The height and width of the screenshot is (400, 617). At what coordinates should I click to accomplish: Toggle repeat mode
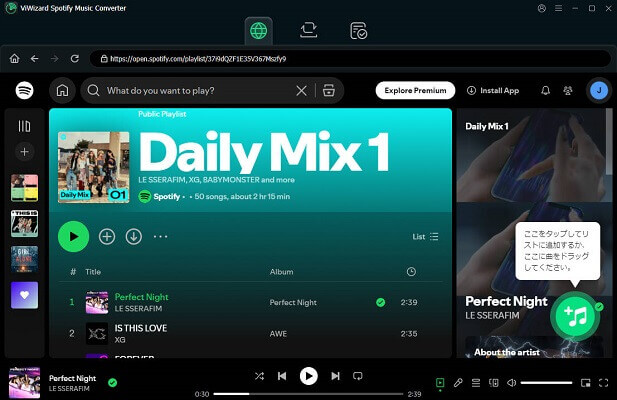[x=358, y=376]
